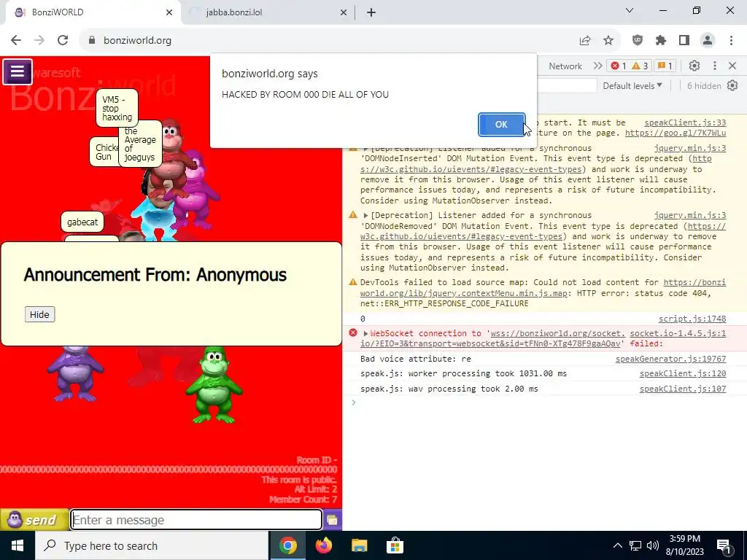747x560 pixels.
Task: Switch to the Network DevTools tab
Action: coord(565,66)
